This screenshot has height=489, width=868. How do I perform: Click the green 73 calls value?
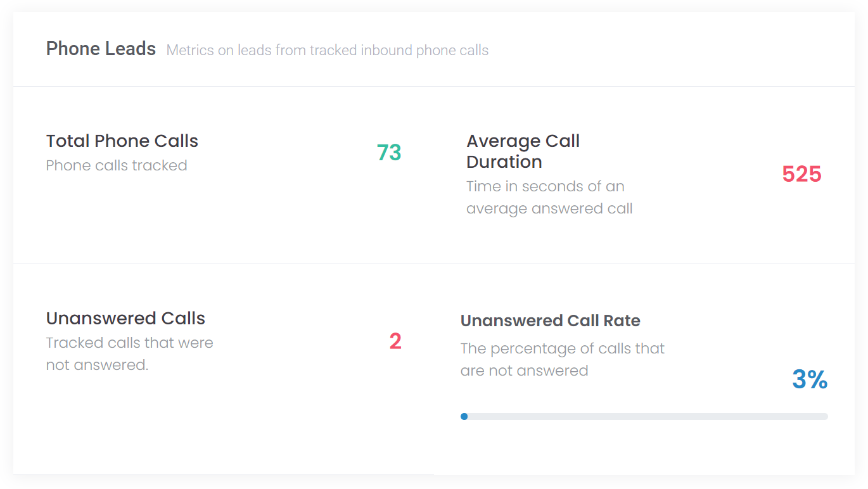click(389, 153)
